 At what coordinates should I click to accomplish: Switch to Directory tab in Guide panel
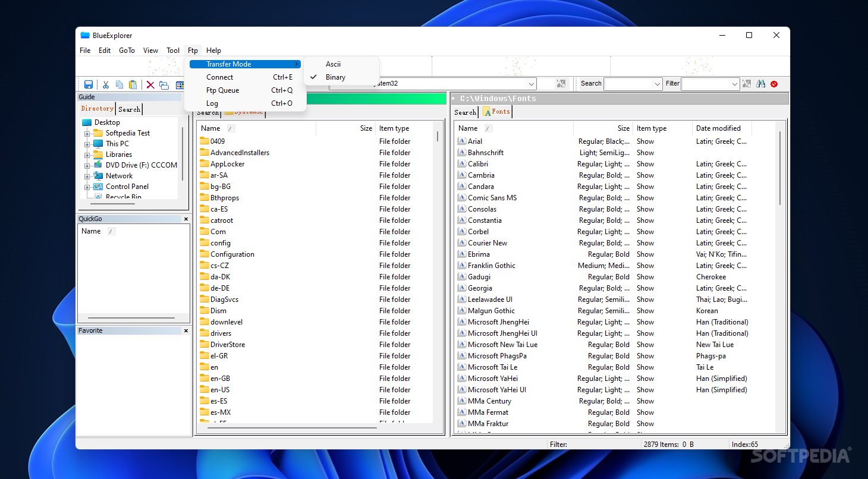click(98, 108)
